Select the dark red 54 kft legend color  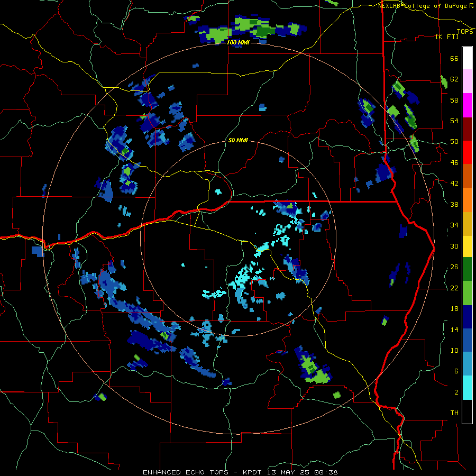click(x=467, y=129)
